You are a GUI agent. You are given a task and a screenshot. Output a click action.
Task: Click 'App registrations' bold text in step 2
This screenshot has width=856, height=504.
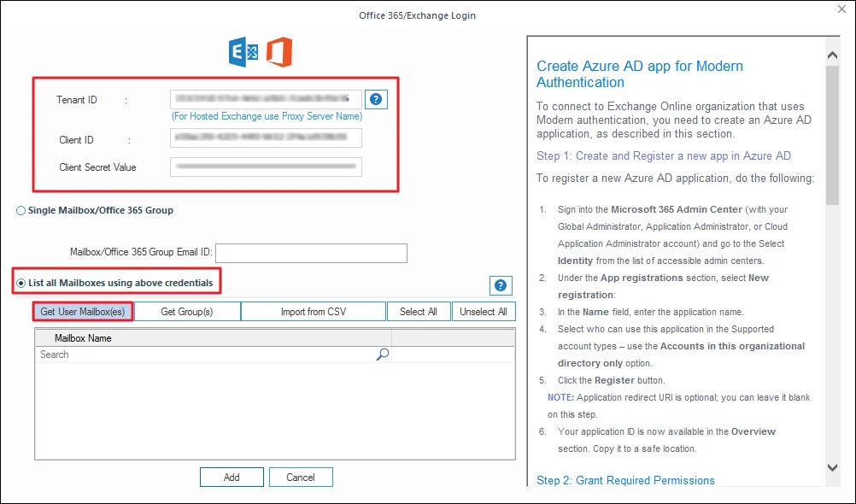[x=642, y=278]
